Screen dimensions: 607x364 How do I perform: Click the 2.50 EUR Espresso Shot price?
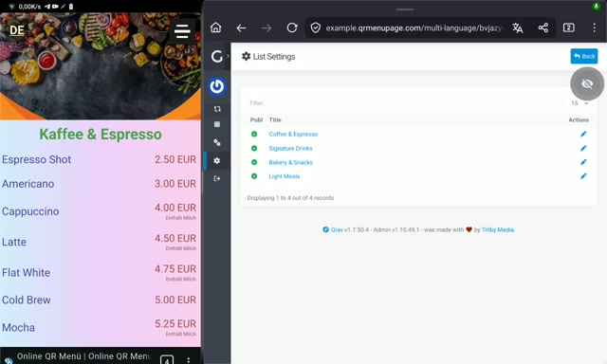click(175, 159)
